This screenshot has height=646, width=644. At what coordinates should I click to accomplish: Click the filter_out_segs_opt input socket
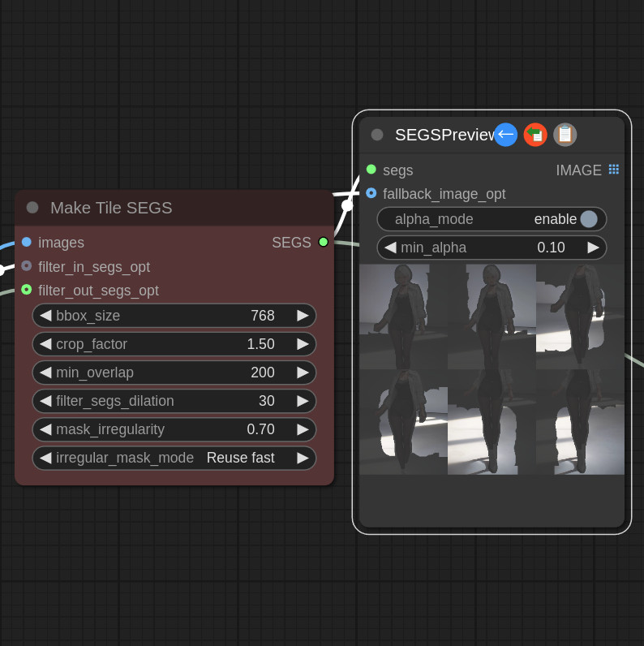click(27, 290)
